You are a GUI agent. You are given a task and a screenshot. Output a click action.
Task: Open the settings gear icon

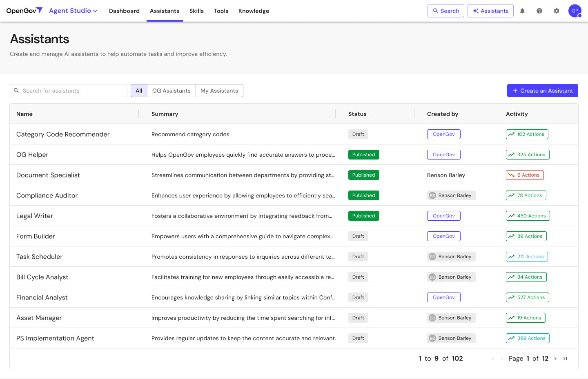point(556,11)
